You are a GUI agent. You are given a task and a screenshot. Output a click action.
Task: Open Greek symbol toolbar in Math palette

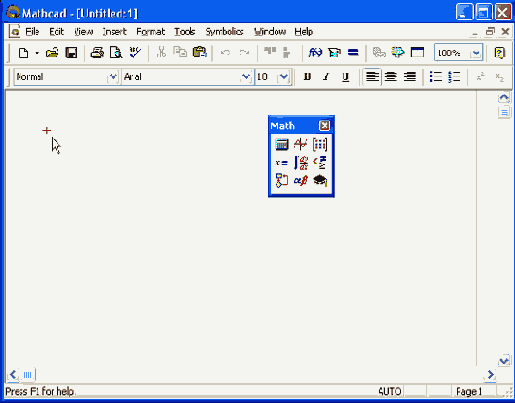[x=301, y=181]
